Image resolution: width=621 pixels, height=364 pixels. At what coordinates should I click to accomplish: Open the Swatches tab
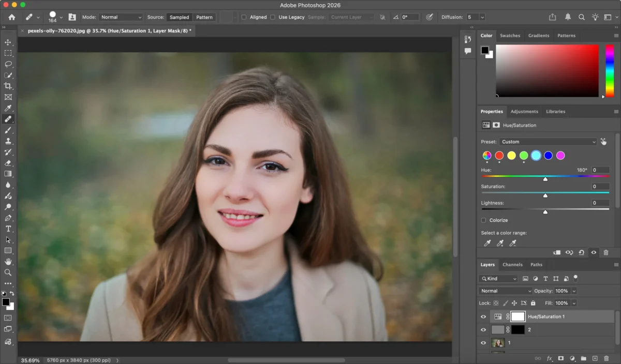(510, 35)
